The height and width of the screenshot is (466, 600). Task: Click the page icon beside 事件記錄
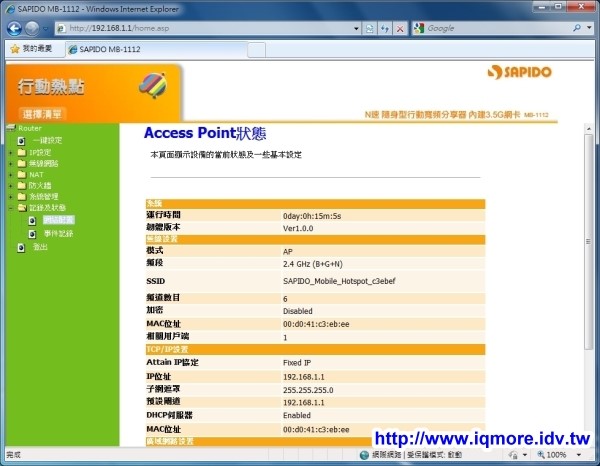[32, 234]
